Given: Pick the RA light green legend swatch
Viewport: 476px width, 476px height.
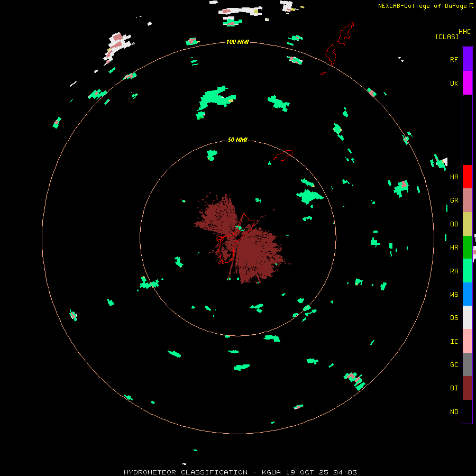Looking at the screenshot, I should 467,271.
